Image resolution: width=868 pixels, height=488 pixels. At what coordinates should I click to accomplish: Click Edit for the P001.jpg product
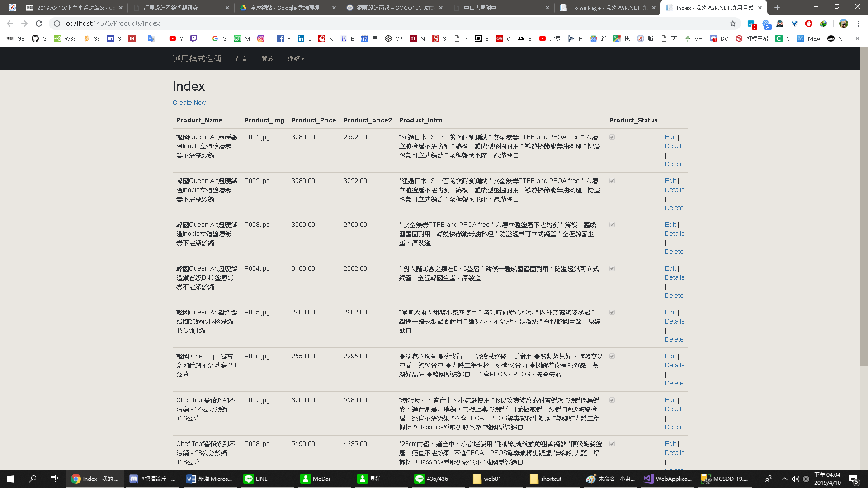click(670, 137)
